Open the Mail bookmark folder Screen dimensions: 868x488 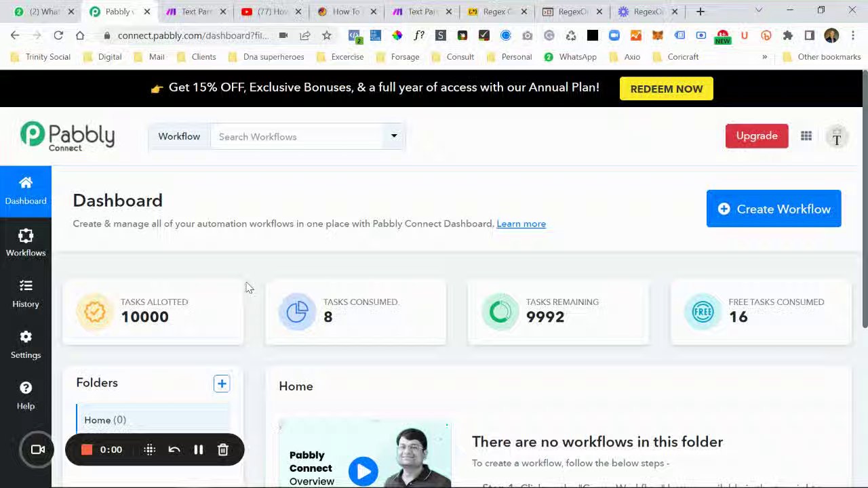click(149, 57)
